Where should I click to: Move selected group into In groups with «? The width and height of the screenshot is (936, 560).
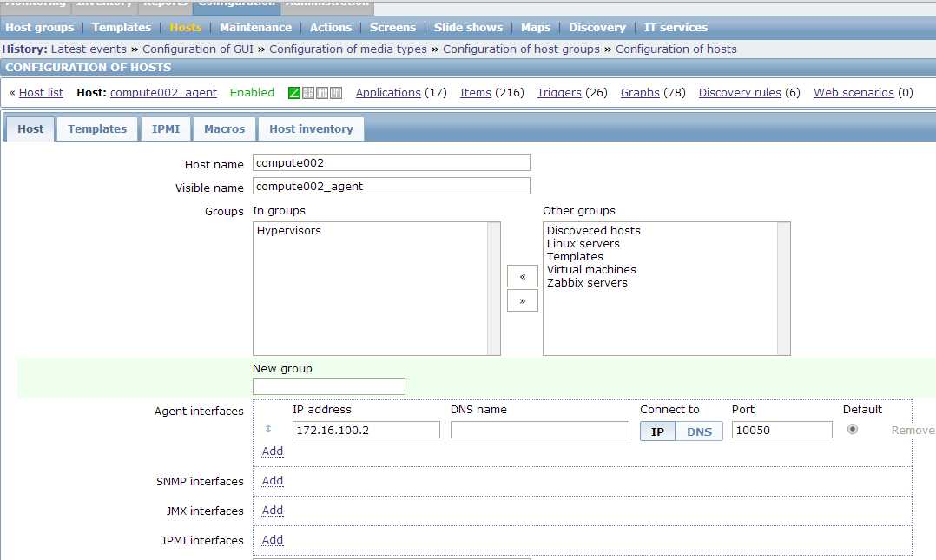click(x=523, y=276)
